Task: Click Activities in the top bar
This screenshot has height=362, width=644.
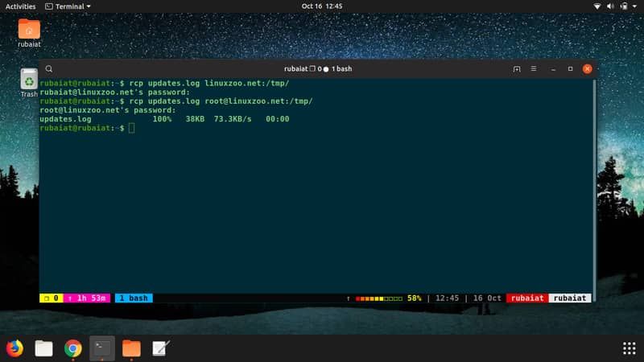Action: click(20, 6)
